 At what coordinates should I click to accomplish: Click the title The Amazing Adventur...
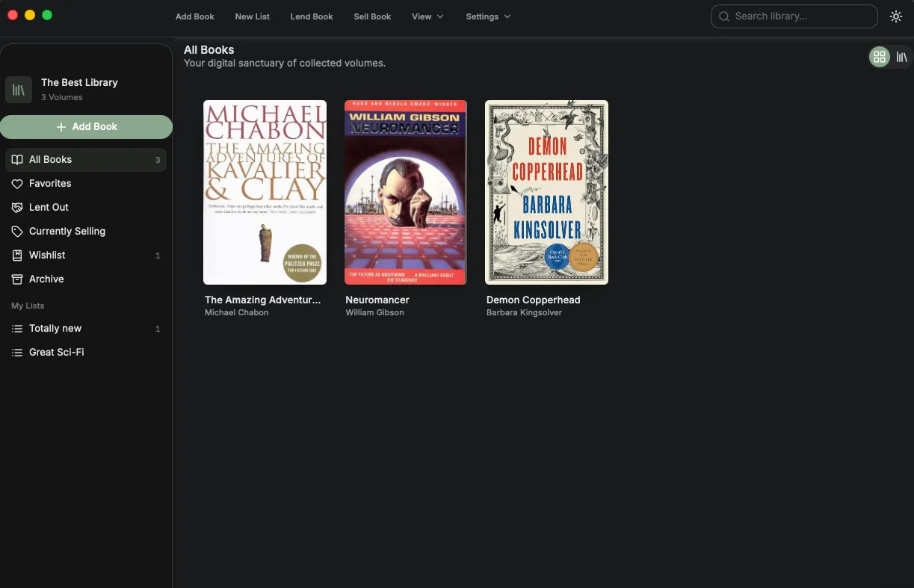click(262, 300)
